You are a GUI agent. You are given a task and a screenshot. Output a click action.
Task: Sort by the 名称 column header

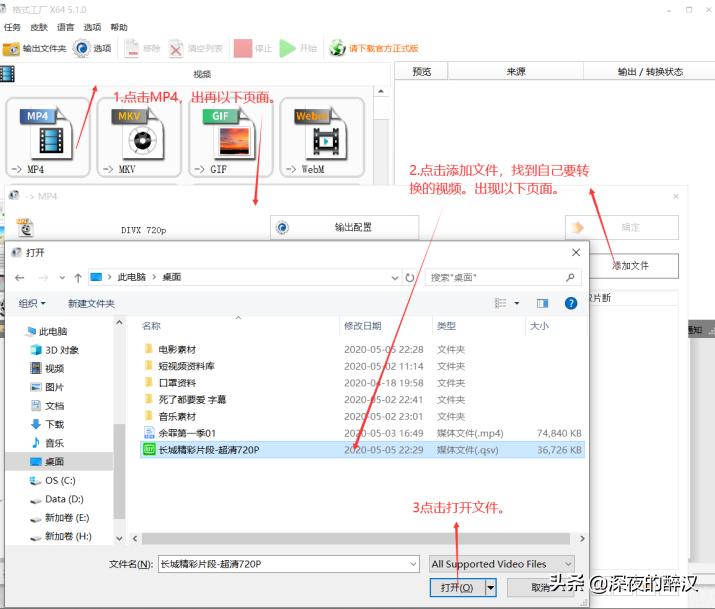[x=151, y=326]
